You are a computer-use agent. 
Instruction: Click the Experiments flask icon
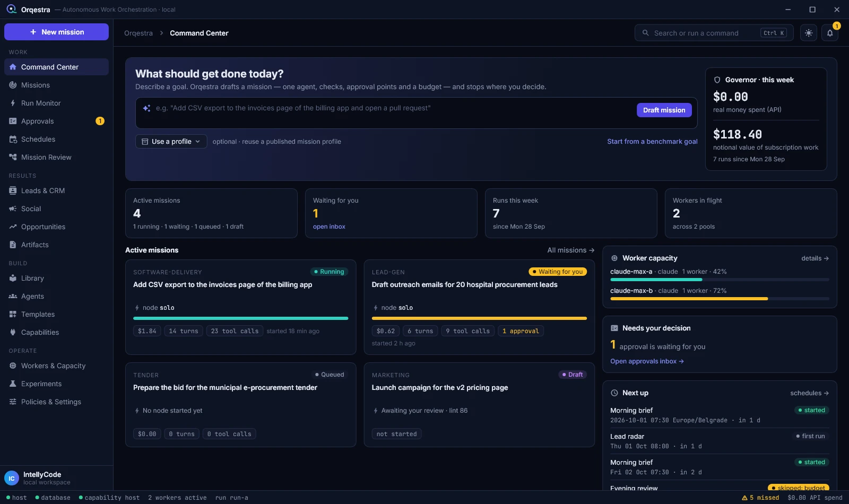click(x=13, y=384)
